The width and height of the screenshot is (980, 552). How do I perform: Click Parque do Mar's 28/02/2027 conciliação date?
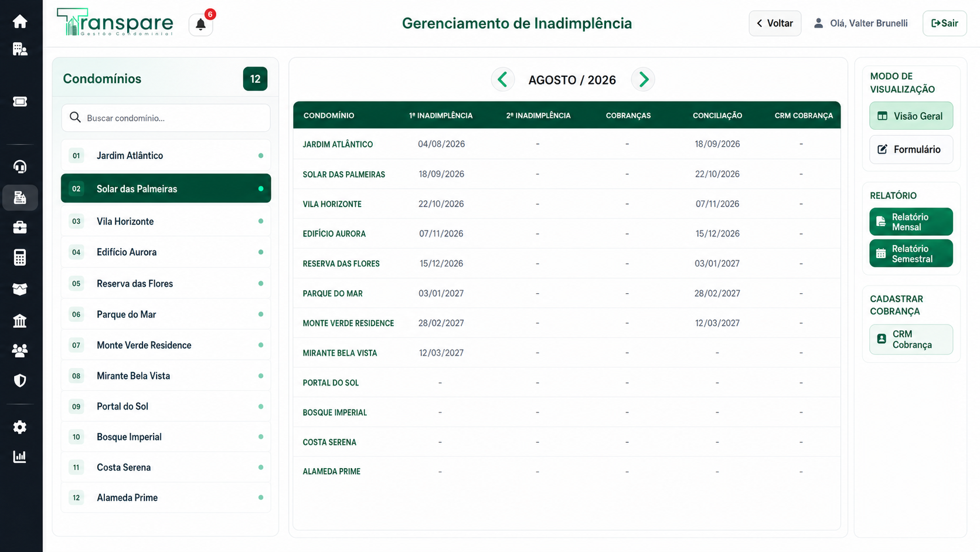pyautogui.click(x=717, y=293)
